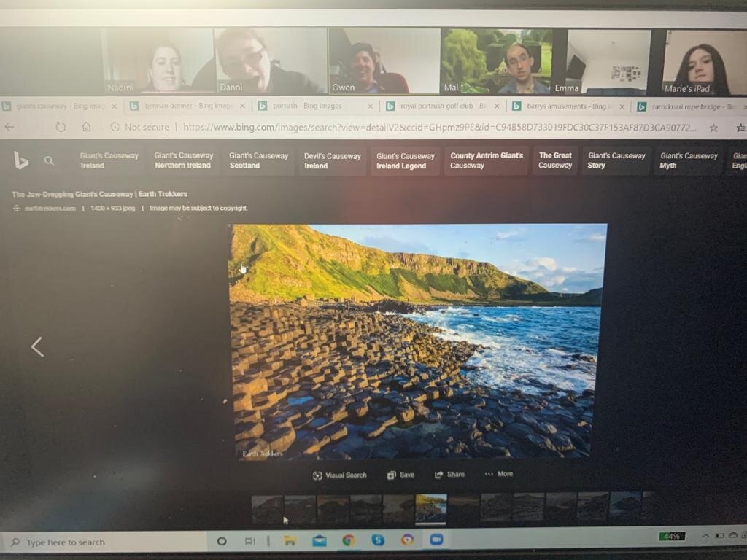The image size is (747, 560).
Task: Select County Antrim Giant's Causeway suggestion
Action: [x=487, y=160]
